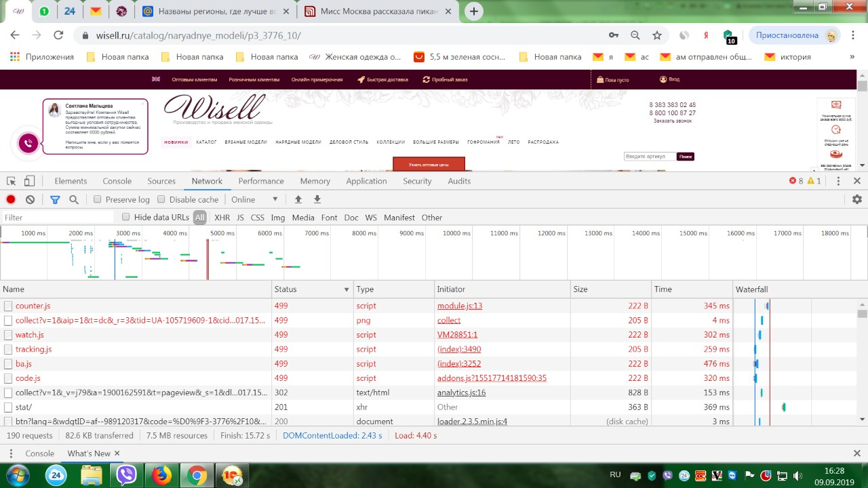Show the 8 errors indicator
This screenshot has width=868, height=488.
[x=795, y=181]
